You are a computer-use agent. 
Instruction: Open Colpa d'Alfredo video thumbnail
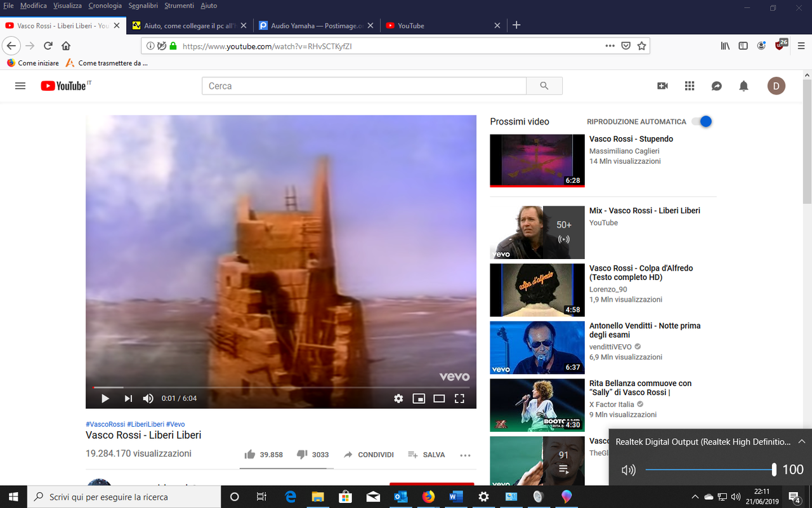pyautogui.click(x=537, y=290)
